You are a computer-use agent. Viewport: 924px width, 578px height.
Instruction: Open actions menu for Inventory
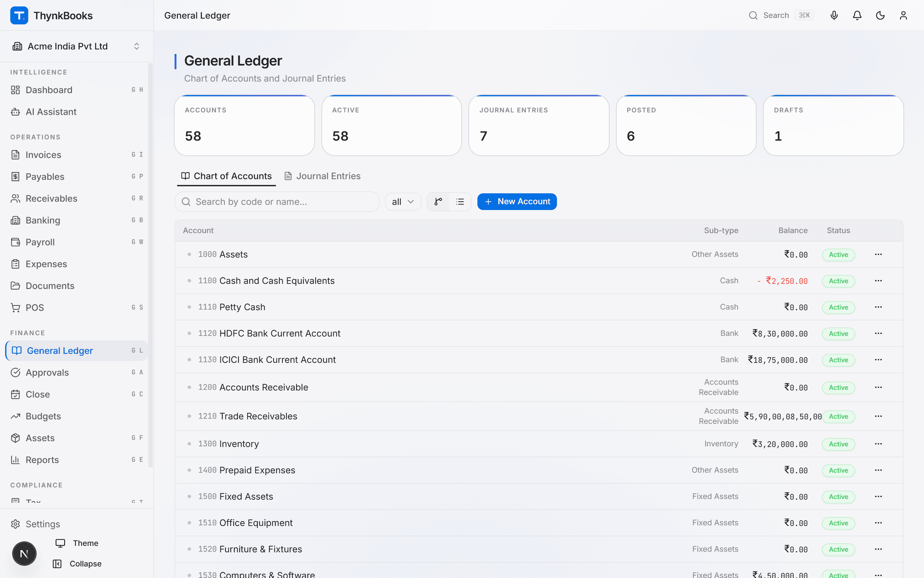[x=878, y=444]
